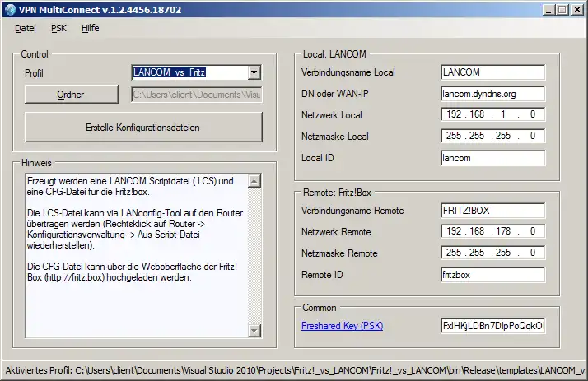Click the Netzmaske Remote field
This screenshot has height=381, width=588.
click(x=492, y=253)
